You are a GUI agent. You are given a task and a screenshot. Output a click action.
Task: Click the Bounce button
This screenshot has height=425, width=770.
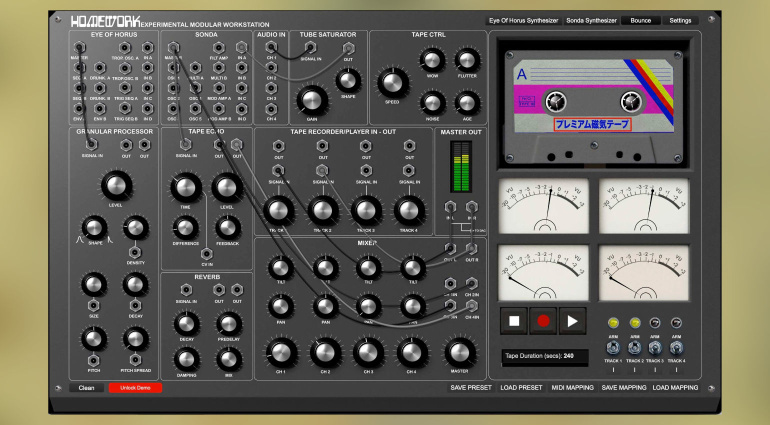coord(640,19)
